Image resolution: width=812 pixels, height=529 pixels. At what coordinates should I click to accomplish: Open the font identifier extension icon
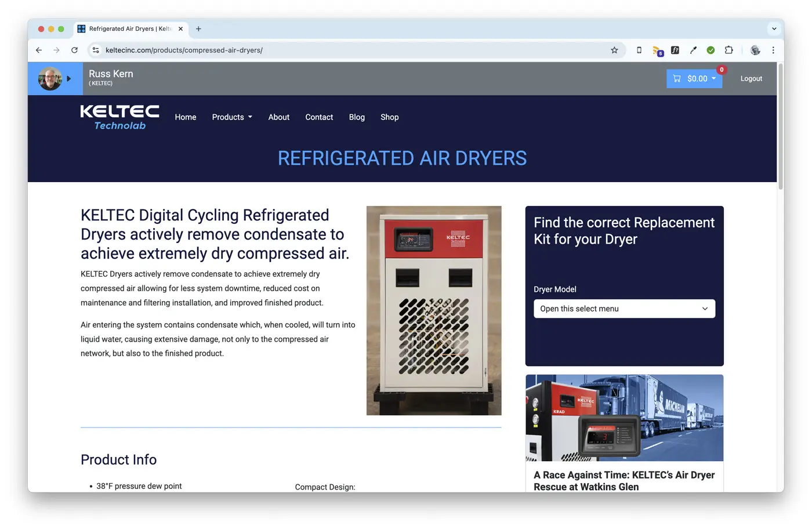pos(675,50)
